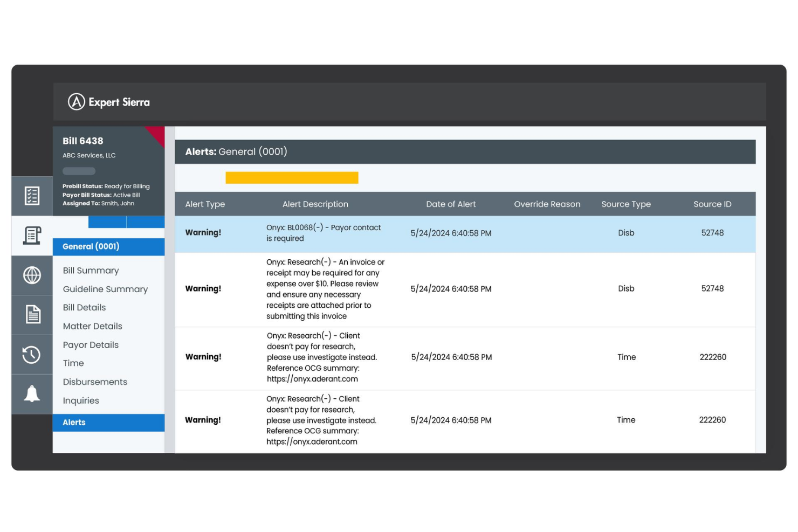Select the bill document sidebar icon
The height and width of the screenshot is (532, 798).
(x=32, y=236)
